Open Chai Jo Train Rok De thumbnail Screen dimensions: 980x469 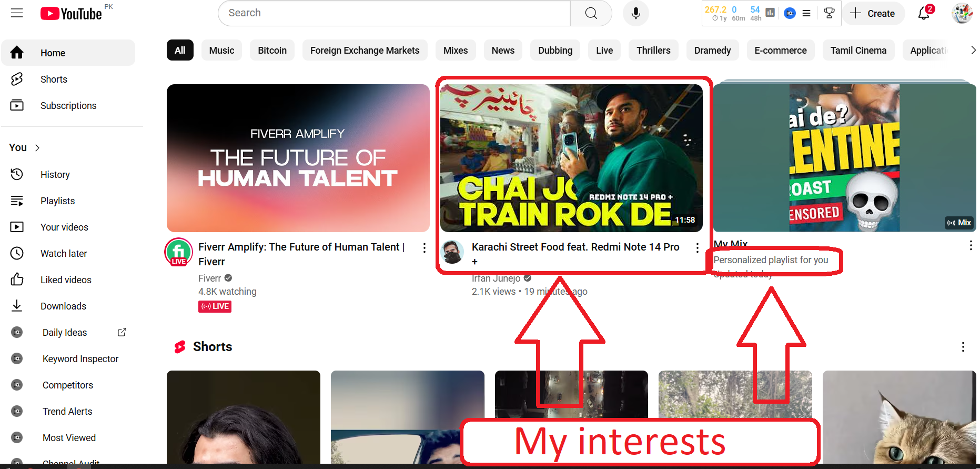(571, 158)
